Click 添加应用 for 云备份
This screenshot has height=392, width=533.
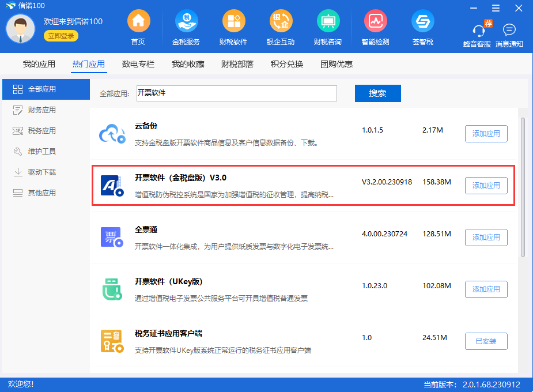(x=486, y=134)
